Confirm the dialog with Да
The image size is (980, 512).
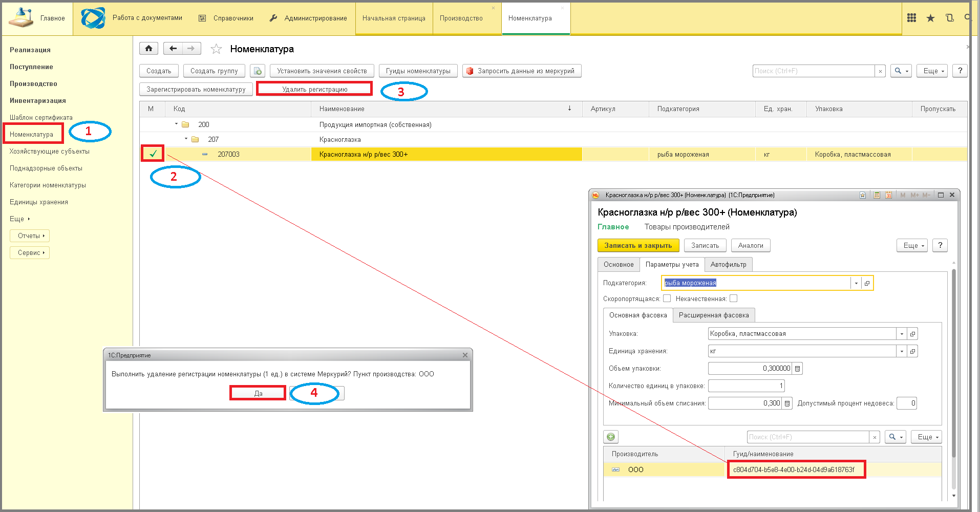[x=258, y=393]
